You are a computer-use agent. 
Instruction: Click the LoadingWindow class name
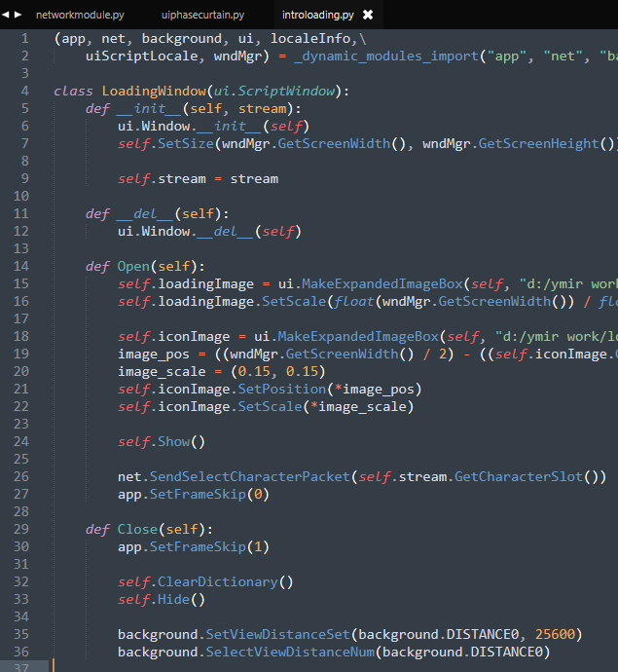[154, 91]
